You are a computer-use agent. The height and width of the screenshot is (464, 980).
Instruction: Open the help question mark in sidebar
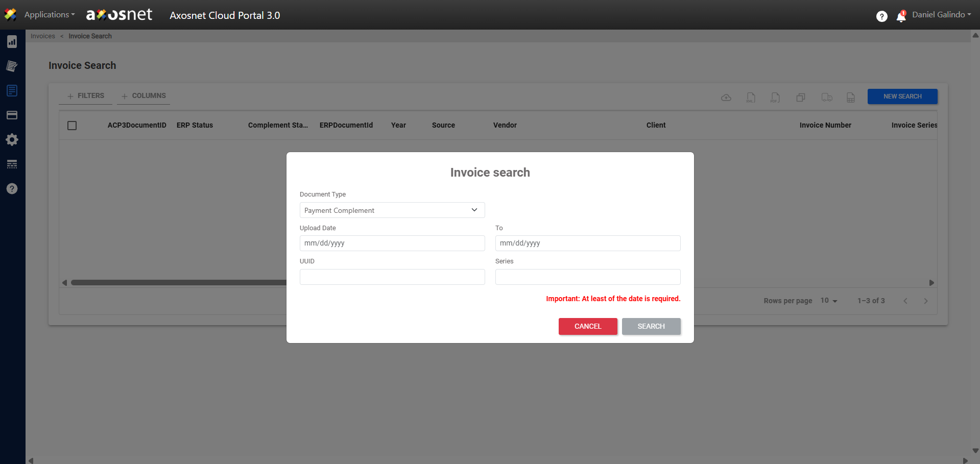point(12,189)
